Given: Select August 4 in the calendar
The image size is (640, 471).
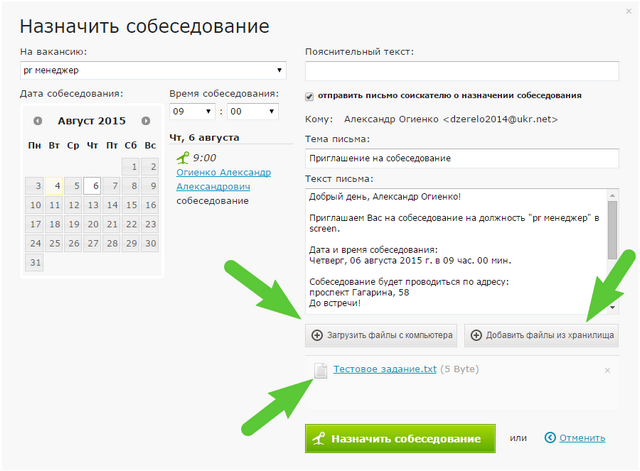Looking at the screenshot, I should coord(54,185).
